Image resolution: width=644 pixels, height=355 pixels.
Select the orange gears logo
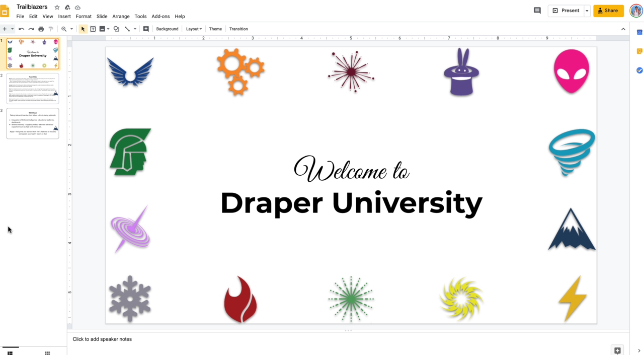240,72
